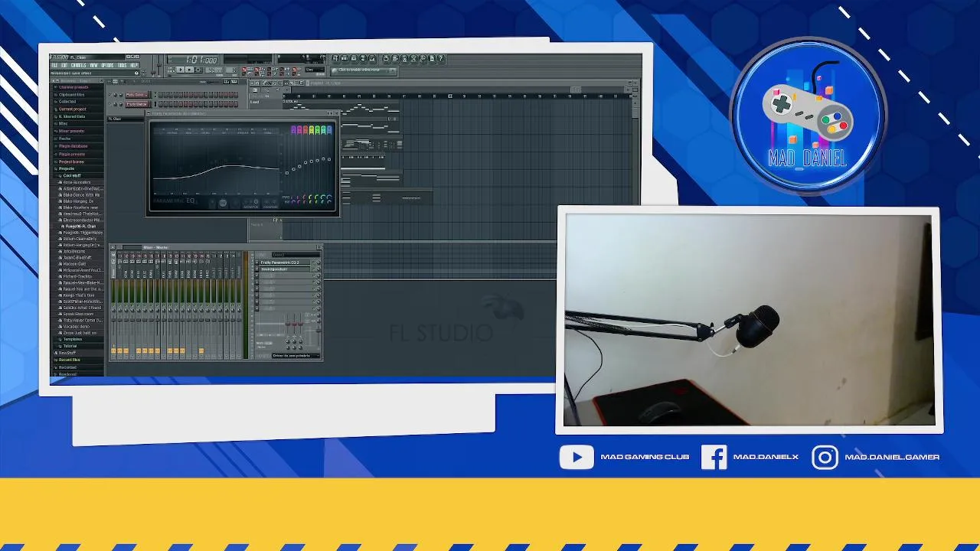Open the Line snap selector dropdown
This screenshot has height=551, width=980.
pyautogui.click(x=315, y=70)
